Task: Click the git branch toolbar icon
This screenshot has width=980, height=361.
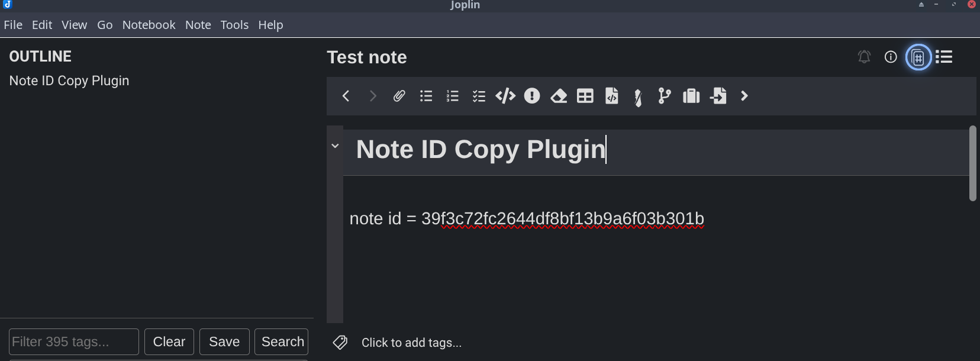Action: click(665, 96)
